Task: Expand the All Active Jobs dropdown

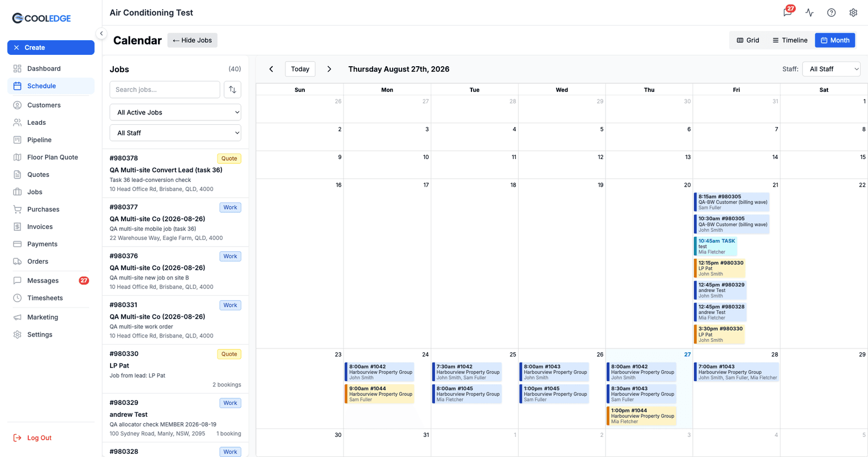Action: 175,112
